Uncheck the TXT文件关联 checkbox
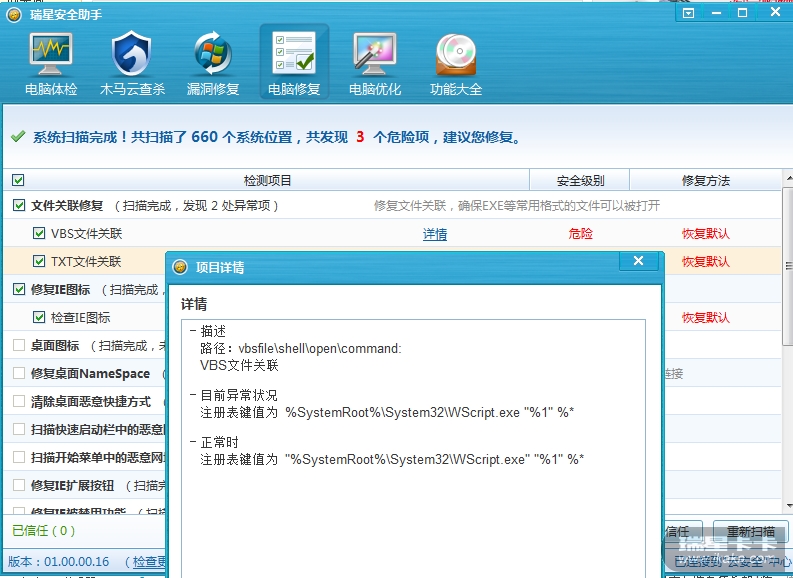Image resolution: width=793 pixels, height=578 pixels. 38,261
